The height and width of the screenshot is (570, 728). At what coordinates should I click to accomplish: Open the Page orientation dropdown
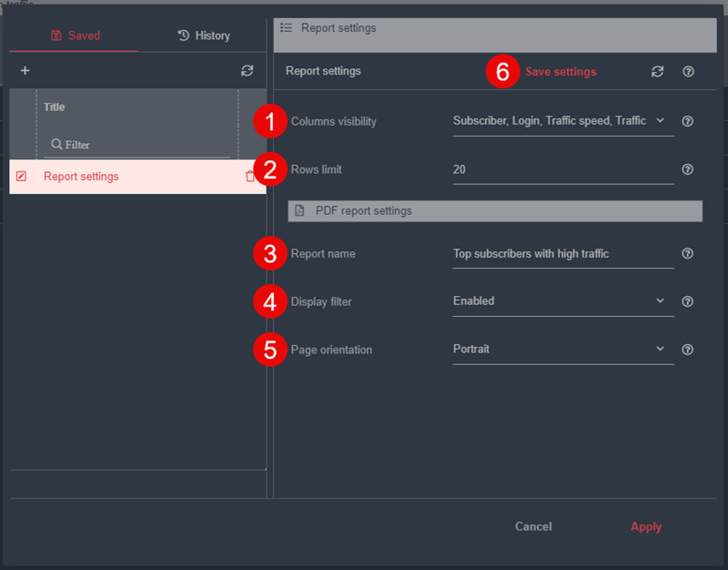click(562, 349)
